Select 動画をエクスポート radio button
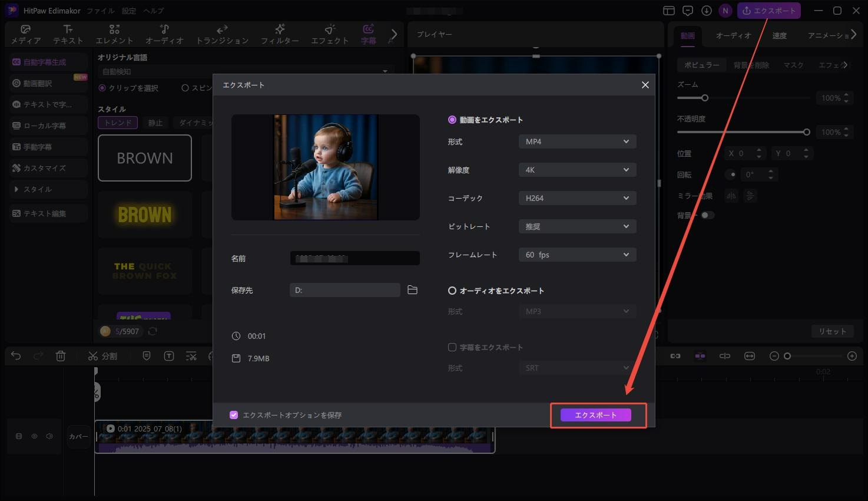Screen dimensions: 868x501 (x=452, y=120)
